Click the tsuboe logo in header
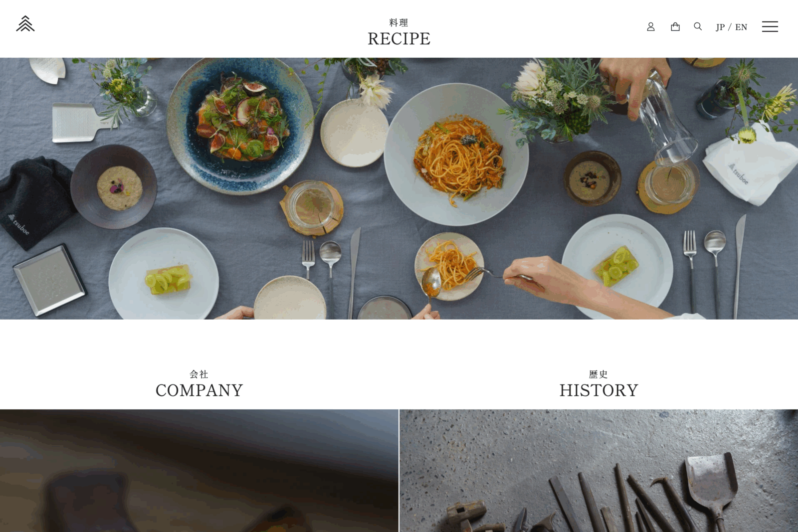This screenshot has width=798, height=532. pyautogui.click(x=25, y=23)
